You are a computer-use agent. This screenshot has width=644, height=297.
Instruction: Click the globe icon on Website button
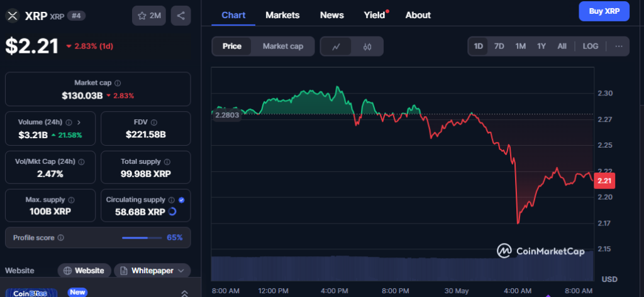[x=68, y=271]
